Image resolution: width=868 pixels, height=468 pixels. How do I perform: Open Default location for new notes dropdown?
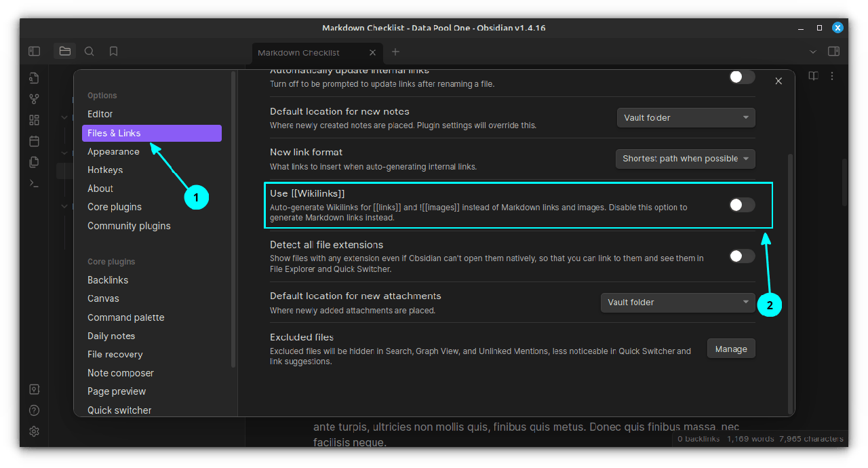coord(685,117)
